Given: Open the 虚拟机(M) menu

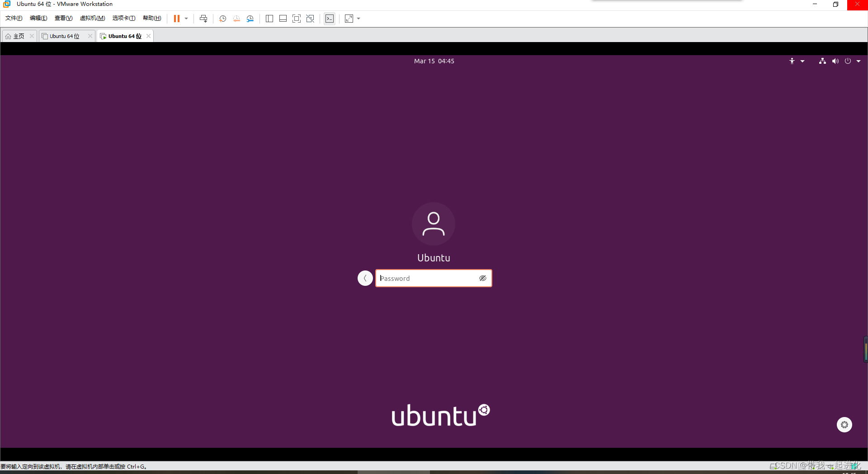Looking at the screenshot, I should tap(92, 18).
